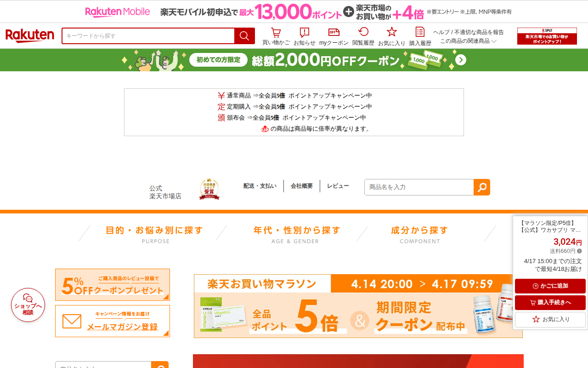Screen dimensions: 588x368
Task: Click the red search magnifier button
Action: (244, 36)
